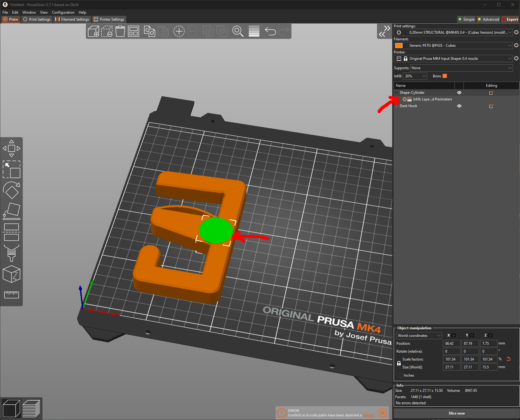The image size is (520, 420).
Task: Select the Advanced mode option
Action: (488, 19)
